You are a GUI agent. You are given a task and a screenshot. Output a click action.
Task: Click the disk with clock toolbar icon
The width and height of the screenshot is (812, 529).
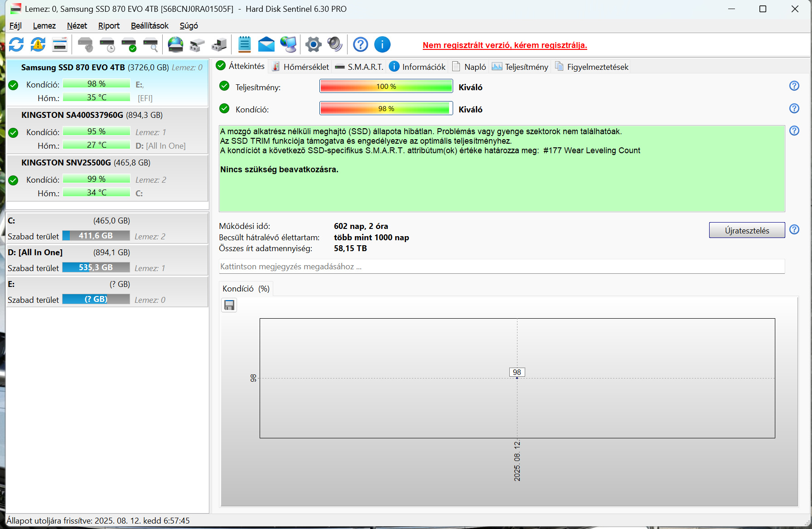[x=107, y=44]
